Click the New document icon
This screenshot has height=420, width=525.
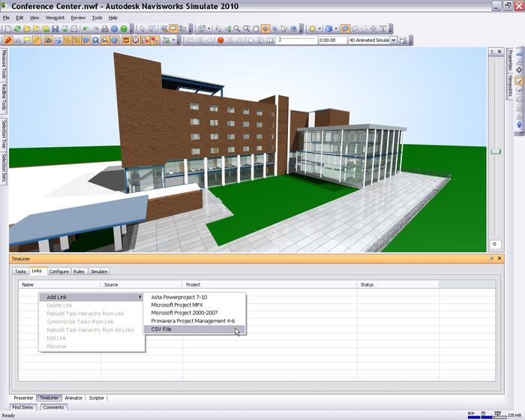tap(7, 28)
